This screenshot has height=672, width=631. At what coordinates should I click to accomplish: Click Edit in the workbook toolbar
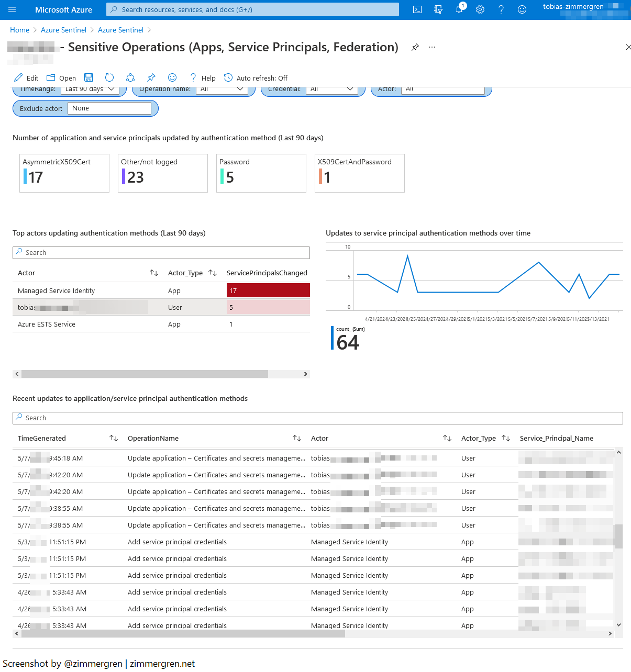coord(26,78)
